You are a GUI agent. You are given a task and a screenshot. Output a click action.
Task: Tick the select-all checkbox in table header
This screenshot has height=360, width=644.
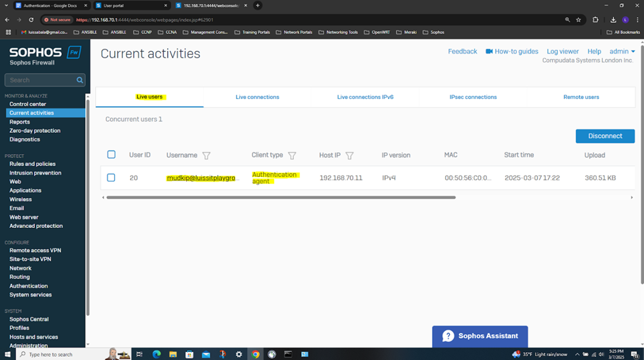tap(112, 155)
